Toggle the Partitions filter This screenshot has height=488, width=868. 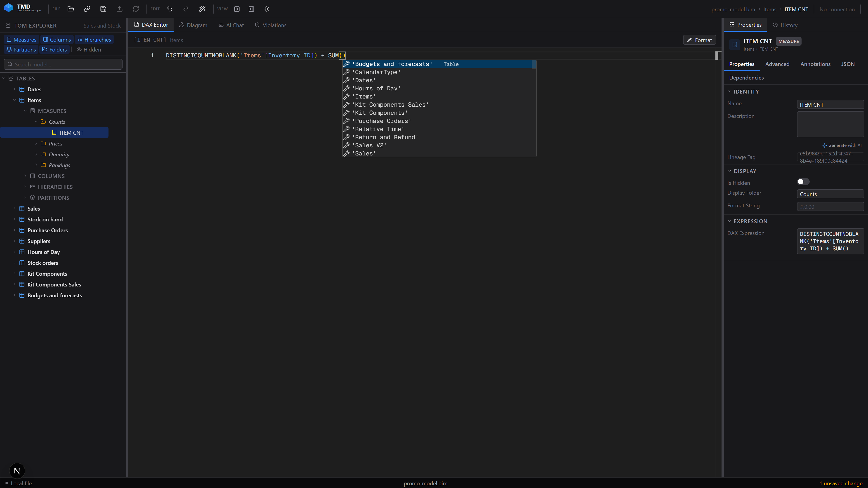[x=21, y=49]
